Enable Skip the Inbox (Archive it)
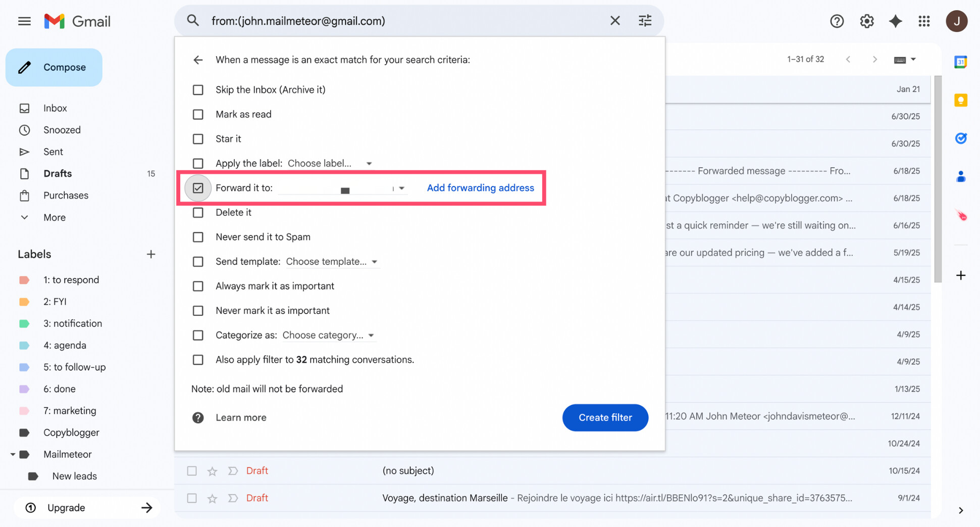Image resolution: width=980 pixels, height=527 pixels. pos(198,89)
